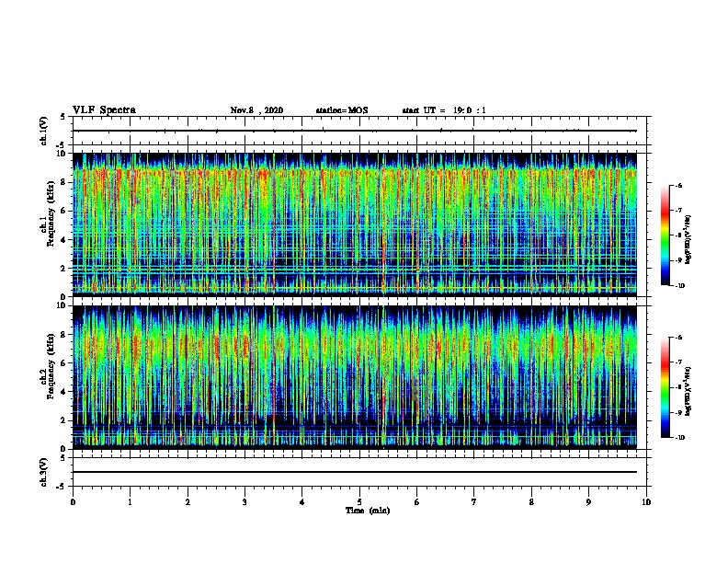Click the "-6" label on ch.1 color bar

tap(678, 186)
